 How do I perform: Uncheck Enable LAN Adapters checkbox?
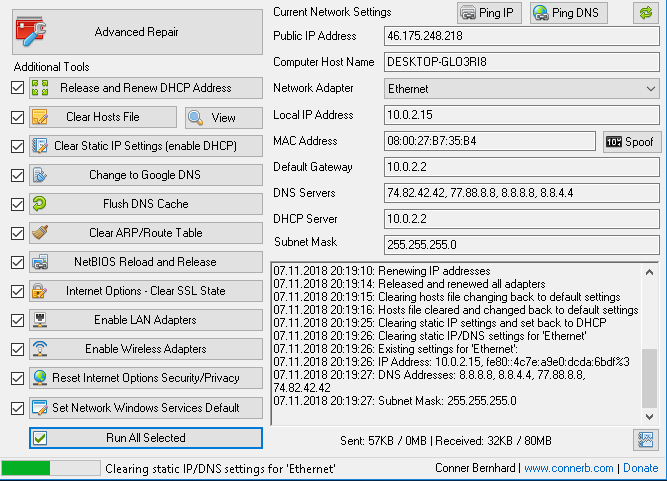coord(17,320)
